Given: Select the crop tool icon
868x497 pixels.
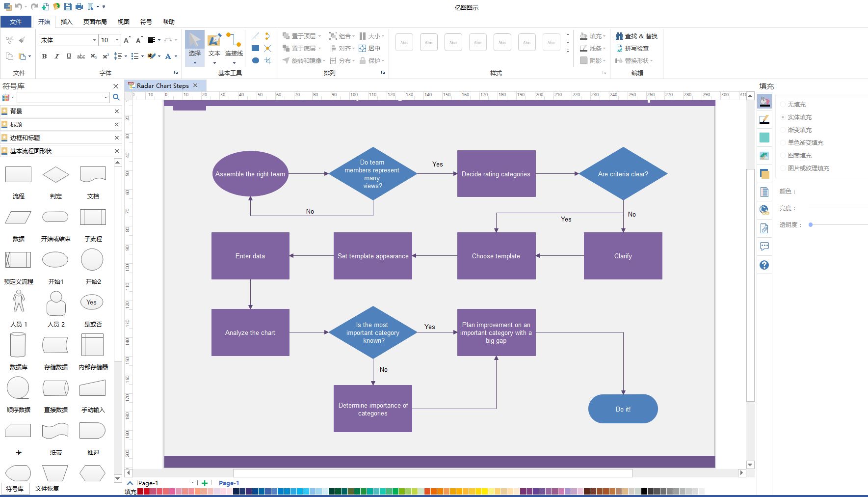Looking at the screenshot, I should 267,60.
